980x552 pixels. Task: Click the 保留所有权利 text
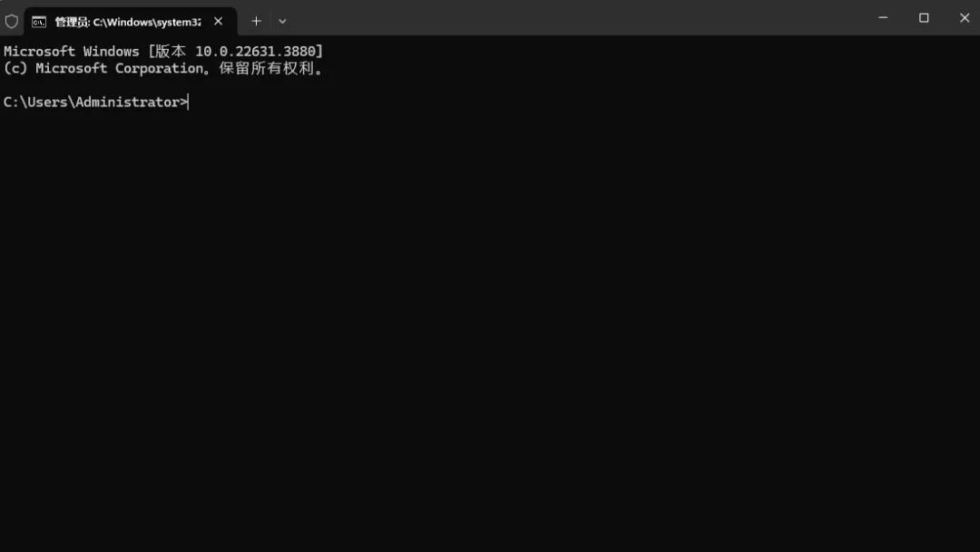[x=267, y=68]
